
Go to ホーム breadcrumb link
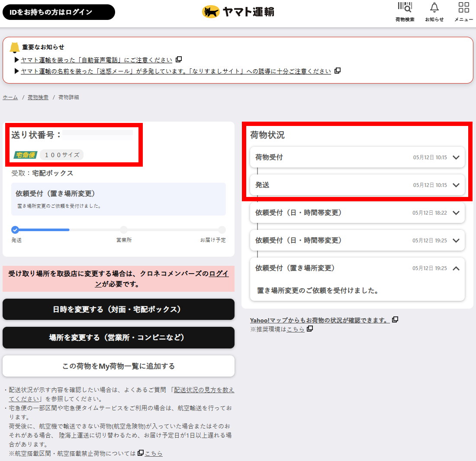click(10, 97)
